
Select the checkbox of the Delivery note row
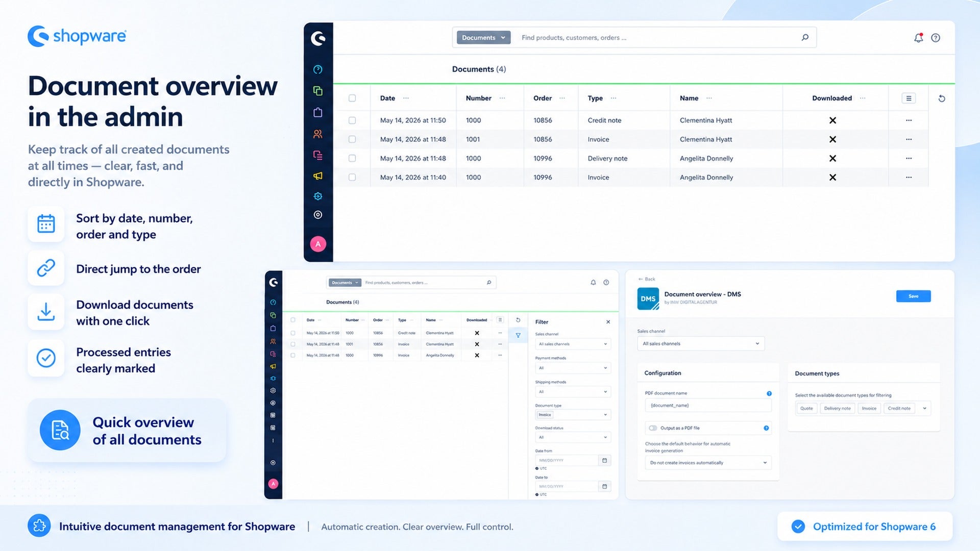pyautogui.click(x=352, y=158)
